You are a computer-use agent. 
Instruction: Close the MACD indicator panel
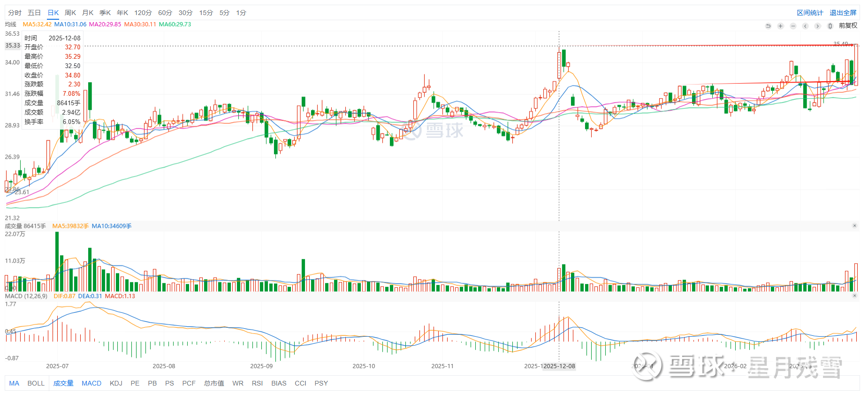854,296
